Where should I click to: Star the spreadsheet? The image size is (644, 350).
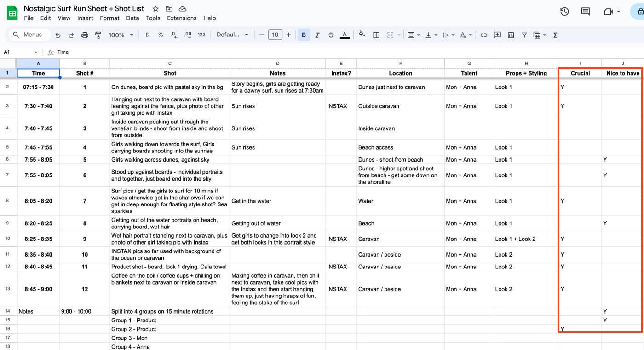[x=155, y=8]
